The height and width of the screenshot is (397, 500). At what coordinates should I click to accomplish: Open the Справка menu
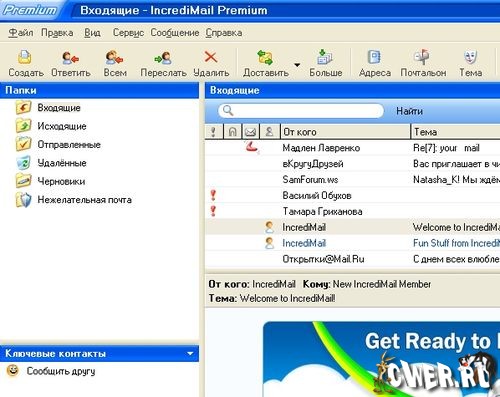click(224, 33)
